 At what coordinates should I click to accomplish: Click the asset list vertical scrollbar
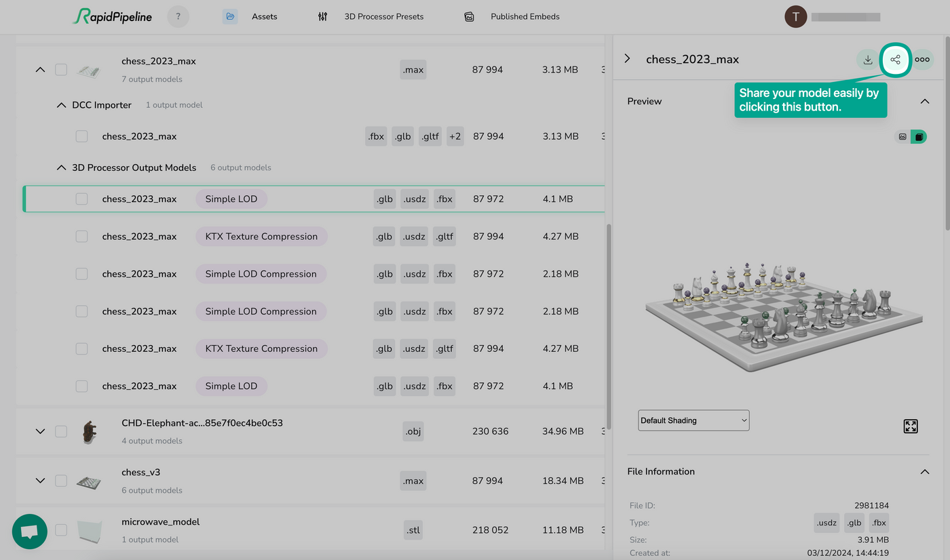coord(609,325)
